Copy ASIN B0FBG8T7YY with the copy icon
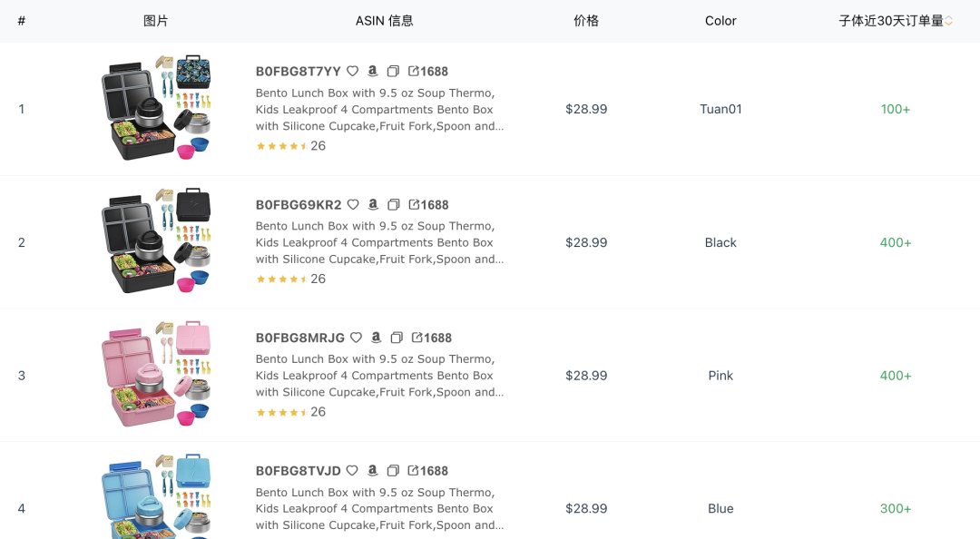The image size is (980, 539). (x=393, y=71)
